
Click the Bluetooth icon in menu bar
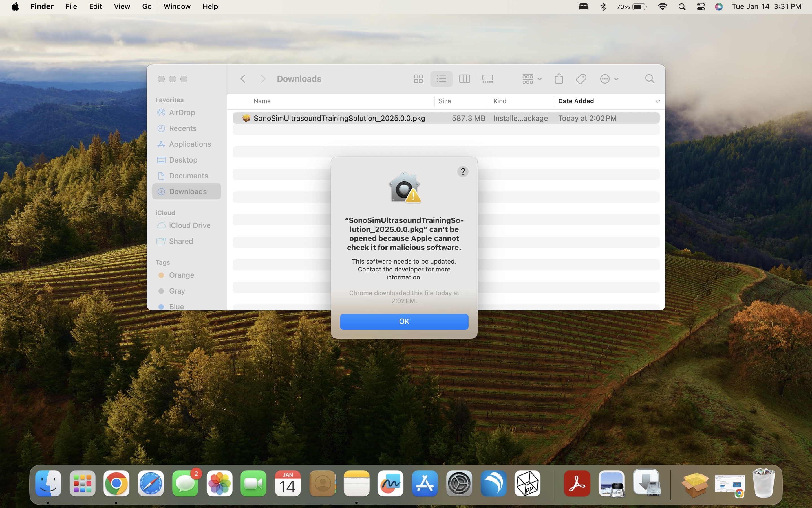click(603, 7)
